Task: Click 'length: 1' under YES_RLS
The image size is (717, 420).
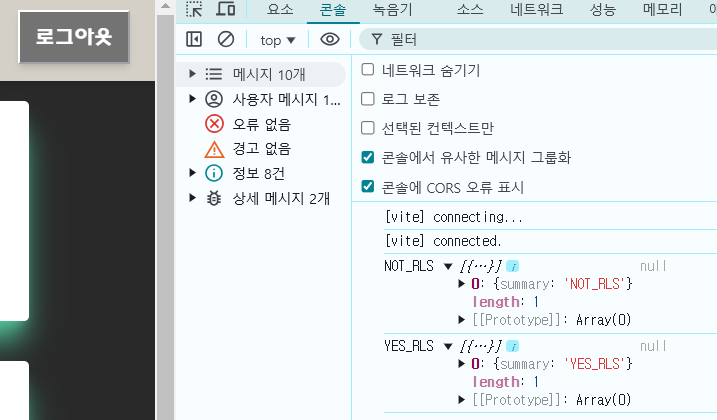Action: click(505, 382)
